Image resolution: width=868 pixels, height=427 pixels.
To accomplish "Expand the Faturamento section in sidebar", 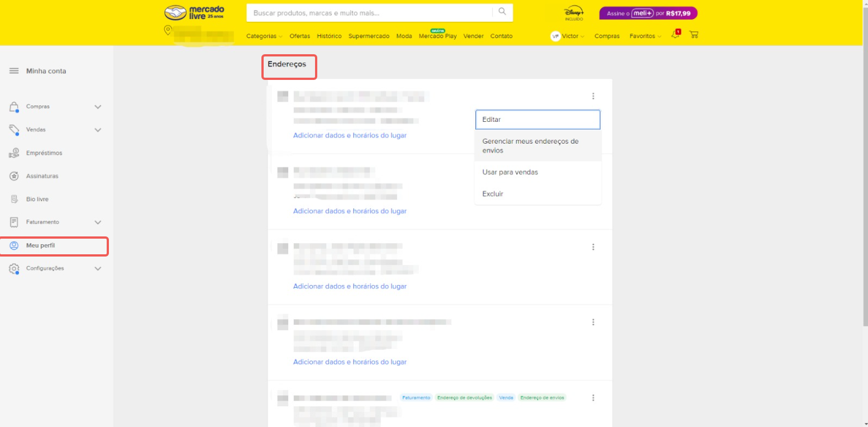I will 98,222.
